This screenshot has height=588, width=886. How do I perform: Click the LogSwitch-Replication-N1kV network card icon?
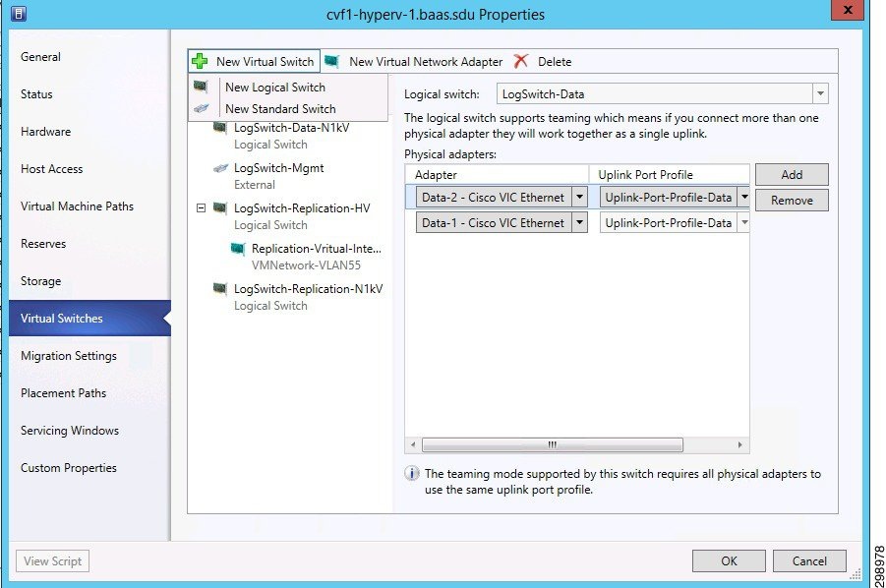(220, 289)
